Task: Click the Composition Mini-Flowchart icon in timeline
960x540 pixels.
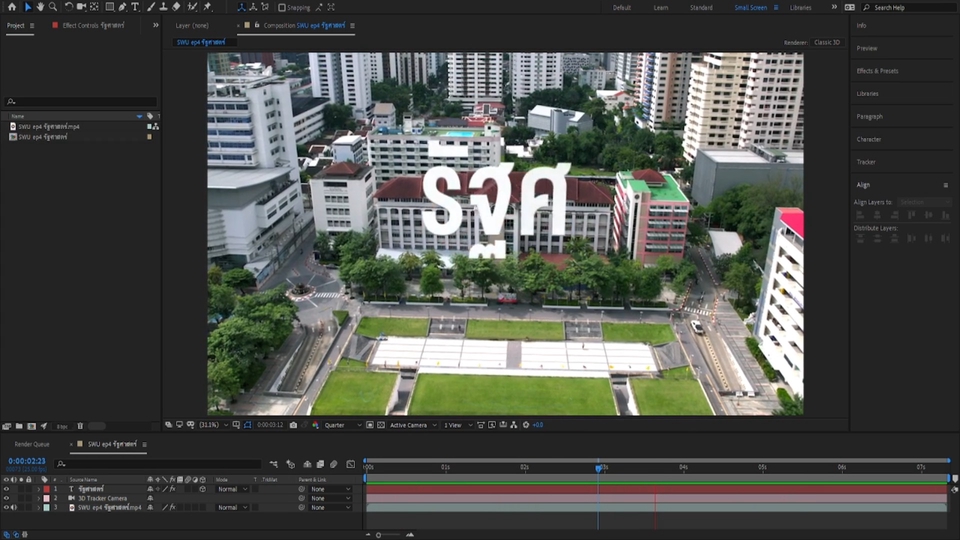Action: pyautogui.click(x=274, y=465)
